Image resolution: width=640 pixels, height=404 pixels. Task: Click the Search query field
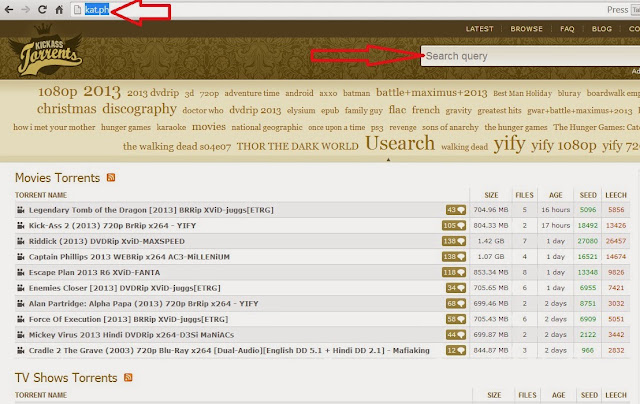coord(530,56)
